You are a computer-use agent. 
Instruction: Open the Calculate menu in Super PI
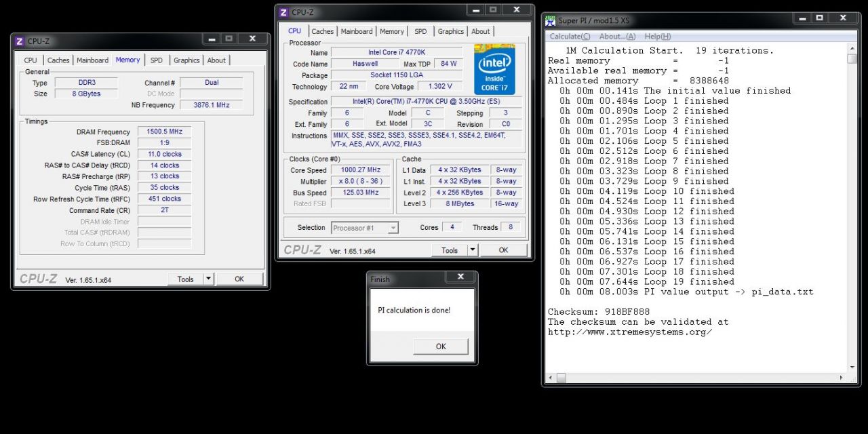570,37
